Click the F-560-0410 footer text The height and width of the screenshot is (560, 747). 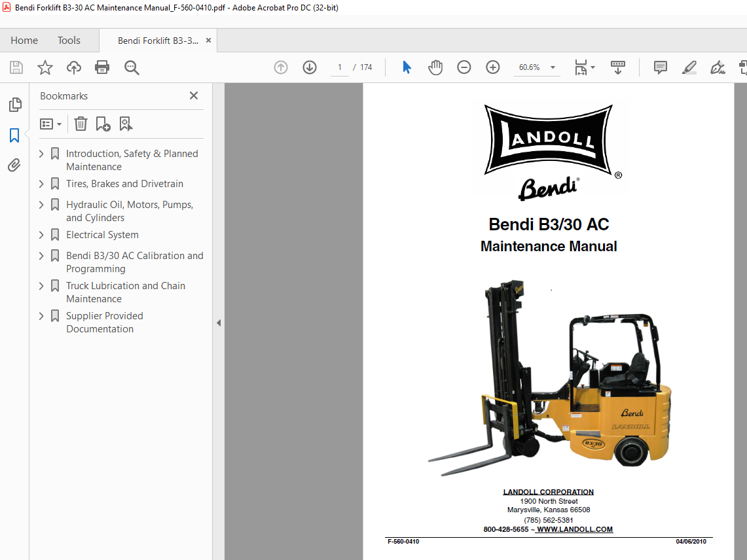pos(403,542)
